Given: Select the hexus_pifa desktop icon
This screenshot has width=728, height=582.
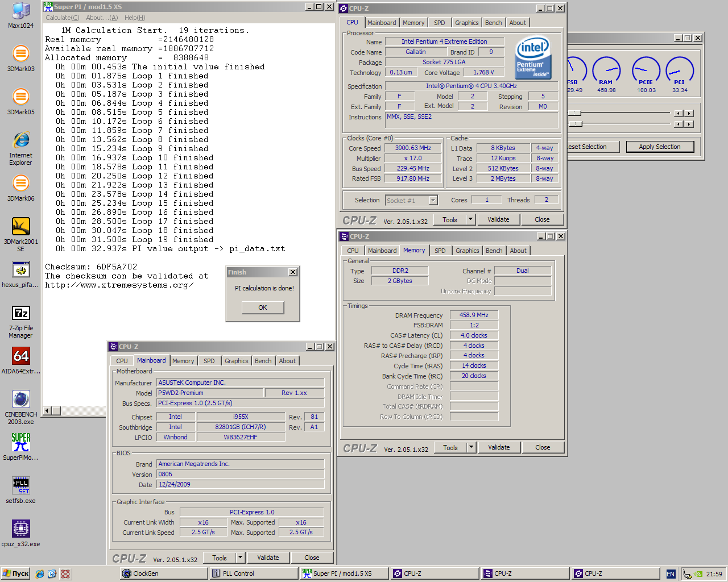Looking at the screenshot, I should (x=21, y=275).
